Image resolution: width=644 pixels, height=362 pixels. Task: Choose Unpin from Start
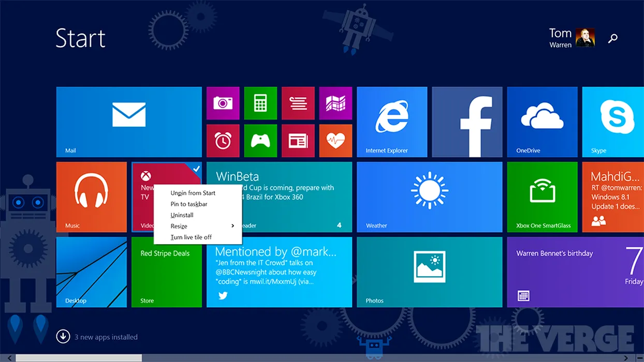(x=193, y=193)
